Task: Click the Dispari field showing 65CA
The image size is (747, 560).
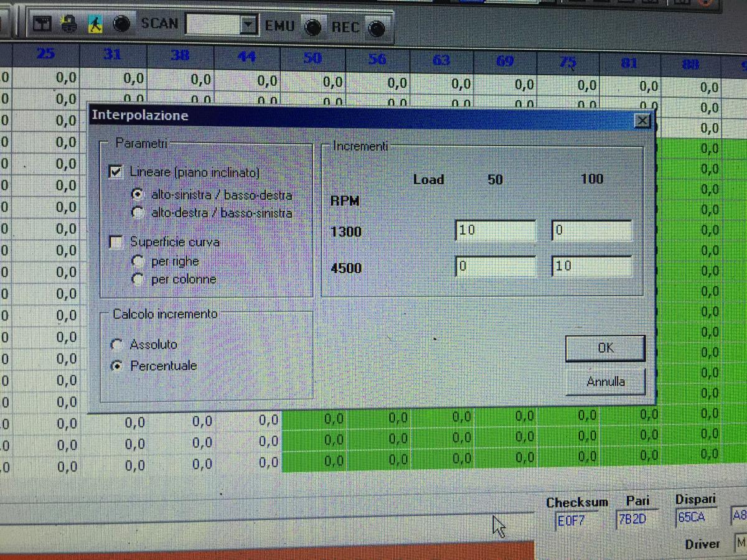Action: [x=697, y=518]
